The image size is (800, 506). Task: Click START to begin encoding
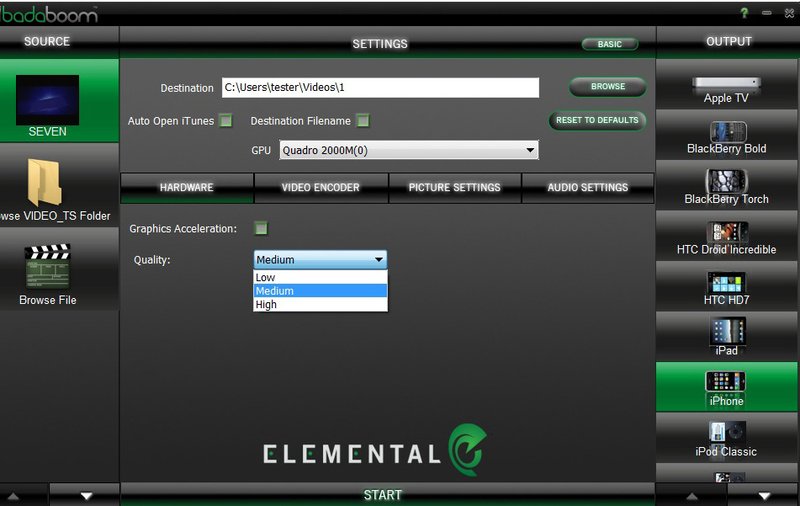click(x=383, y=495)
